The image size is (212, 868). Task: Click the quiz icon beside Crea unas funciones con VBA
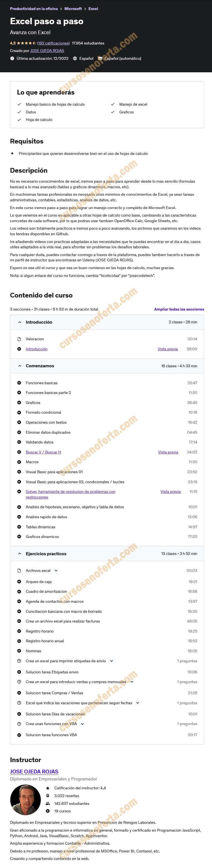19,724
